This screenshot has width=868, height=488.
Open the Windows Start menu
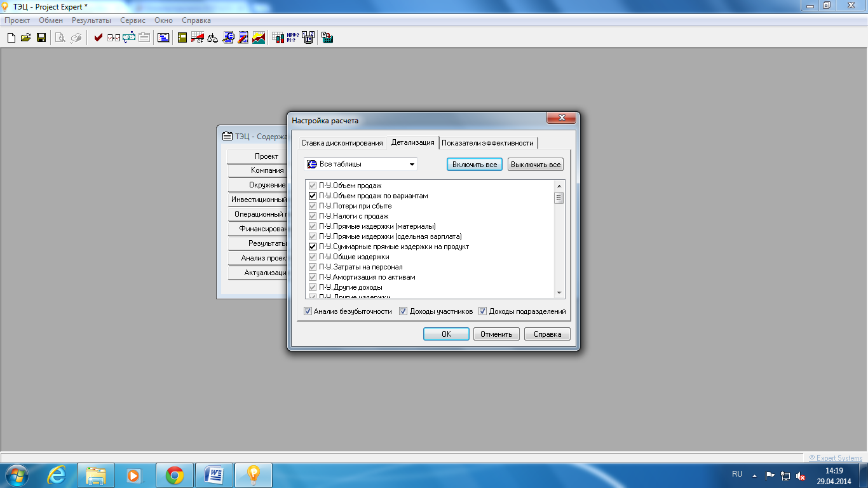click(x=17, y=475)
